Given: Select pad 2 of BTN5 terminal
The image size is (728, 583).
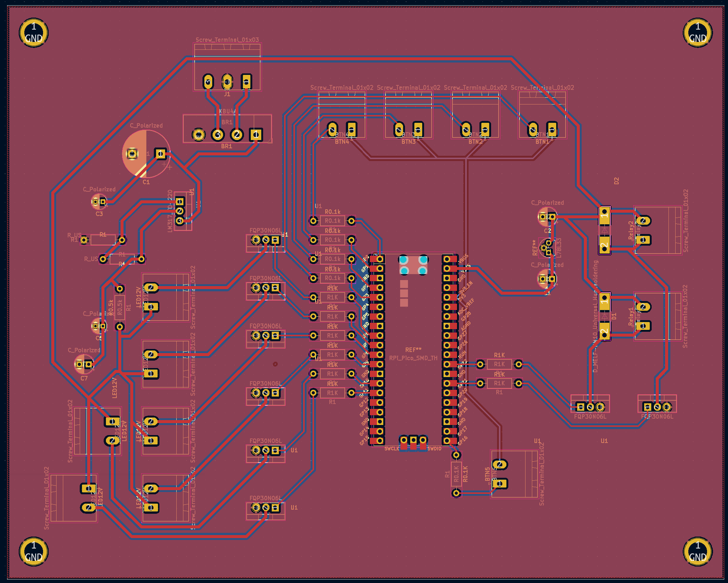Looking at the screenshot, I should tap(500, 465).
